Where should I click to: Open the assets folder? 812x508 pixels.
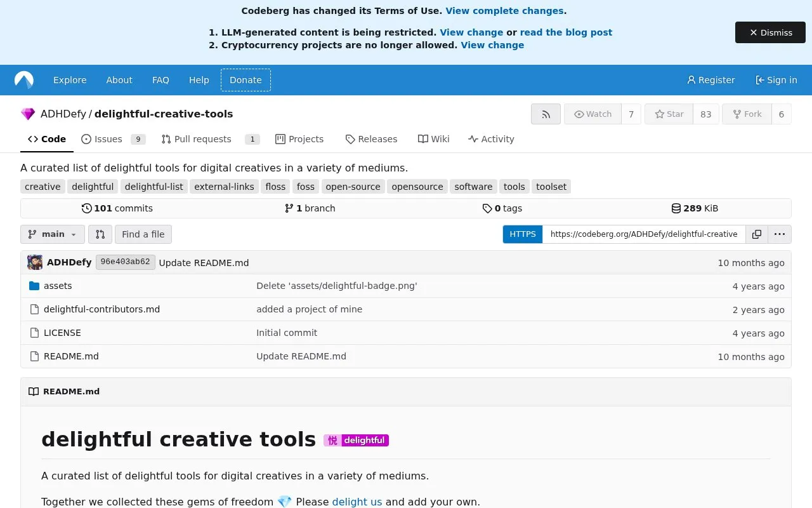pyautogui.click(x=58, y=286)
